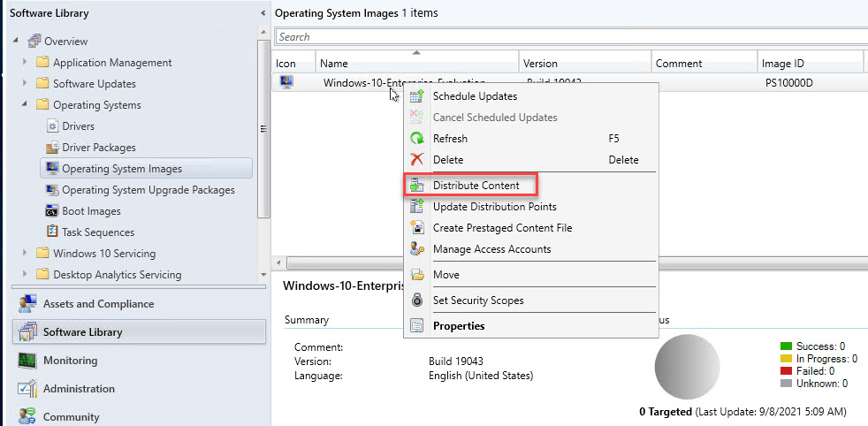Switch to Assets and Compliance workspace
Image resolution: width=868 pixels, height=426 pixels.
[x=98, y=304]
